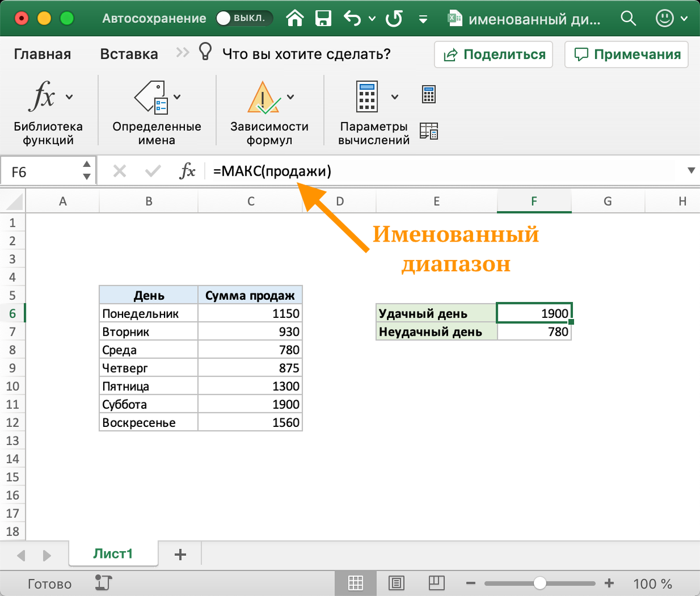Click the small Calculate Now calculator icon

429,94
